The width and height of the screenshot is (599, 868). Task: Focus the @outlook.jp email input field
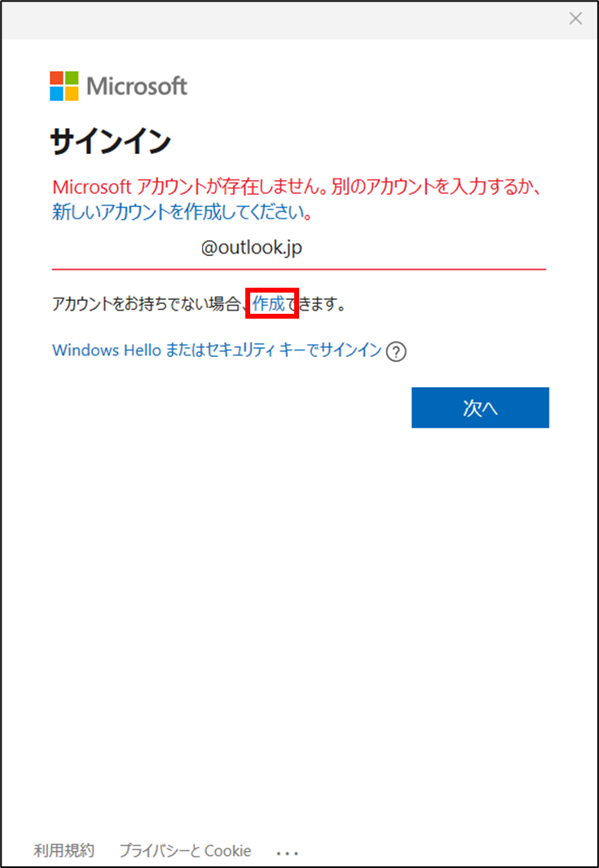click(299, 249)
